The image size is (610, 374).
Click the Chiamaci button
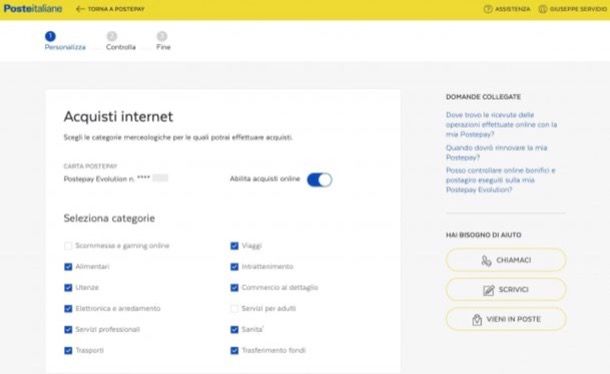[506, 260]
